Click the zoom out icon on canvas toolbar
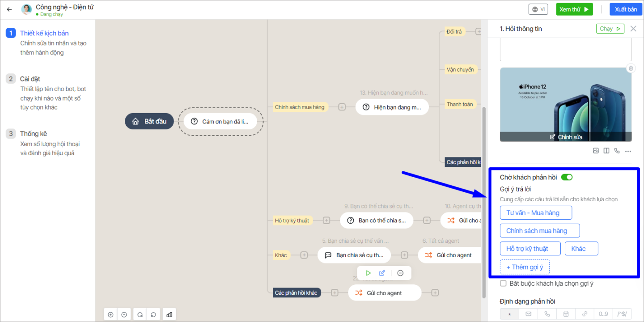 (124, 314)
